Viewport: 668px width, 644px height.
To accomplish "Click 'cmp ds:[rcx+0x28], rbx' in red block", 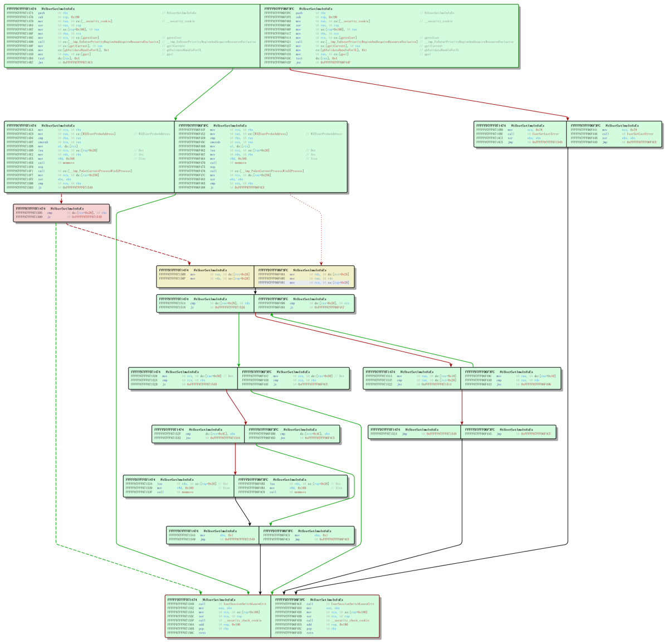I will point(61,213).
